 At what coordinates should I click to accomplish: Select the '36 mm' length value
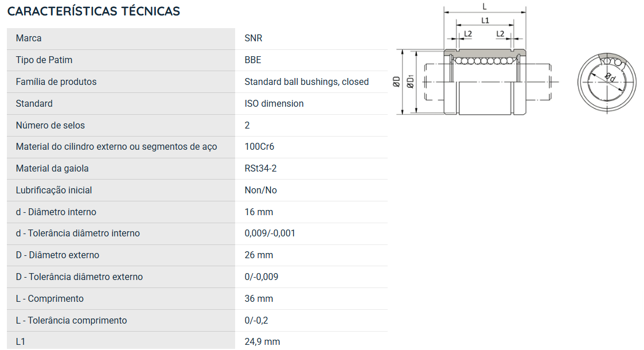(259, 299)
